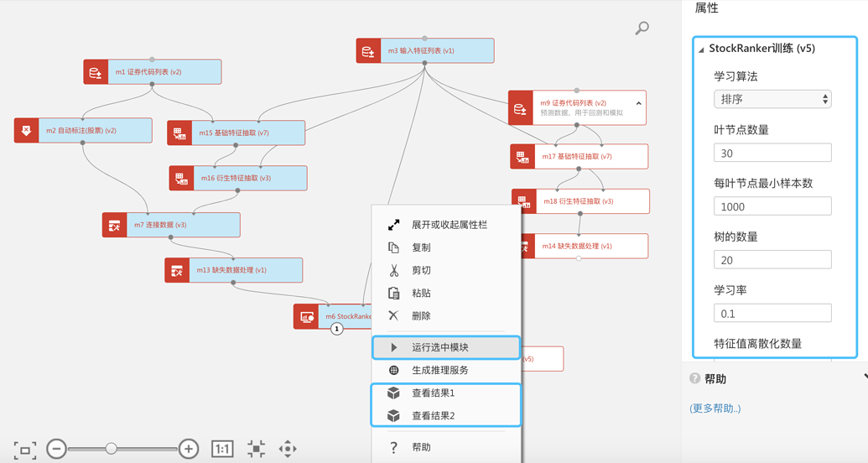868x463 pixels.
Task: Select 帮助 in the context menu
Action: click(x=446, y=447)
